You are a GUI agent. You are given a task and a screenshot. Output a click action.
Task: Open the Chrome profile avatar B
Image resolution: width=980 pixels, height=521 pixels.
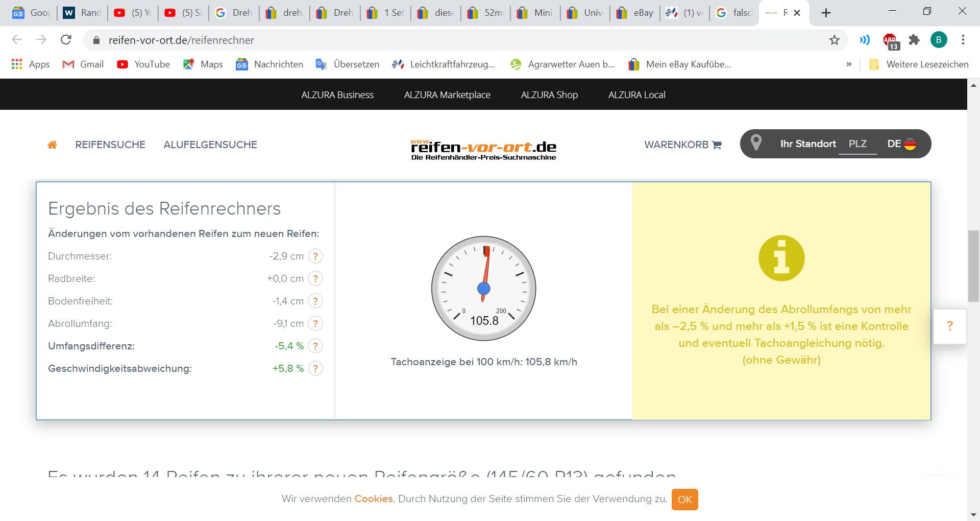coord(939,40)
